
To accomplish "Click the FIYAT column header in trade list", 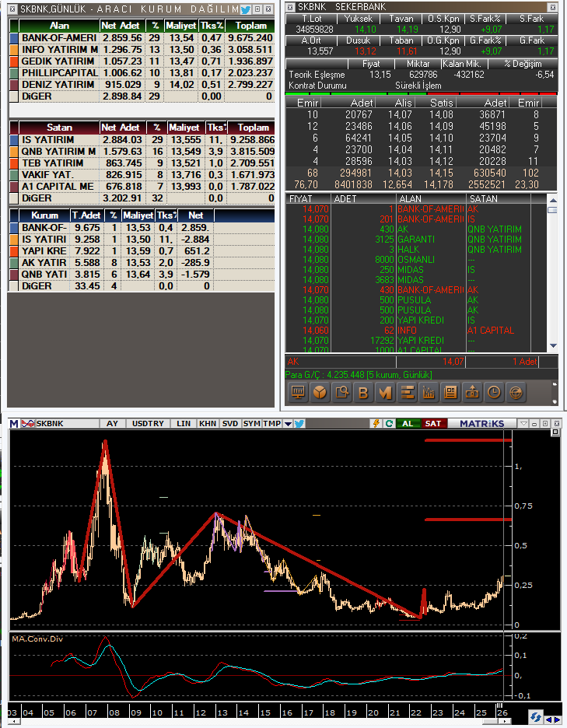I will pos(310,198).
